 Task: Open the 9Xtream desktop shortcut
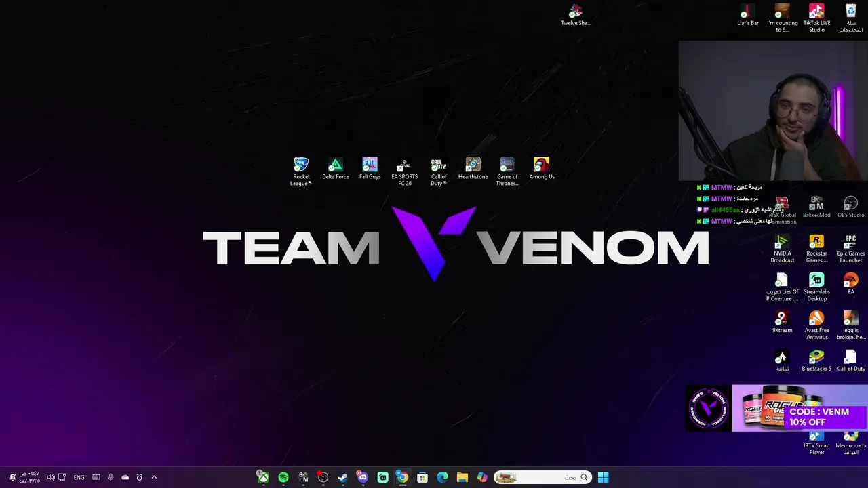[782, 323]
